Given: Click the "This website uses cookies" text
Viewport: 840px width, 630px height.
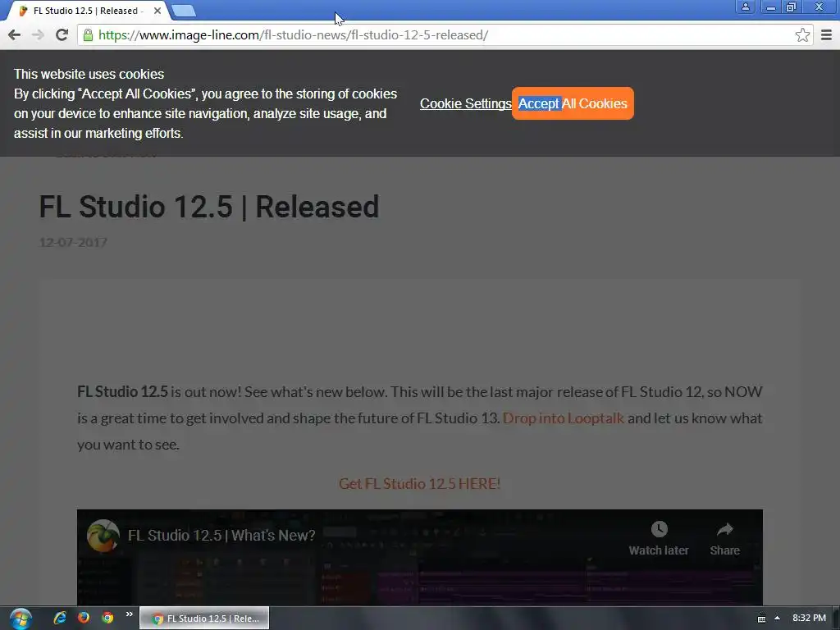Looking at the screenshot, I should [89, 74].
